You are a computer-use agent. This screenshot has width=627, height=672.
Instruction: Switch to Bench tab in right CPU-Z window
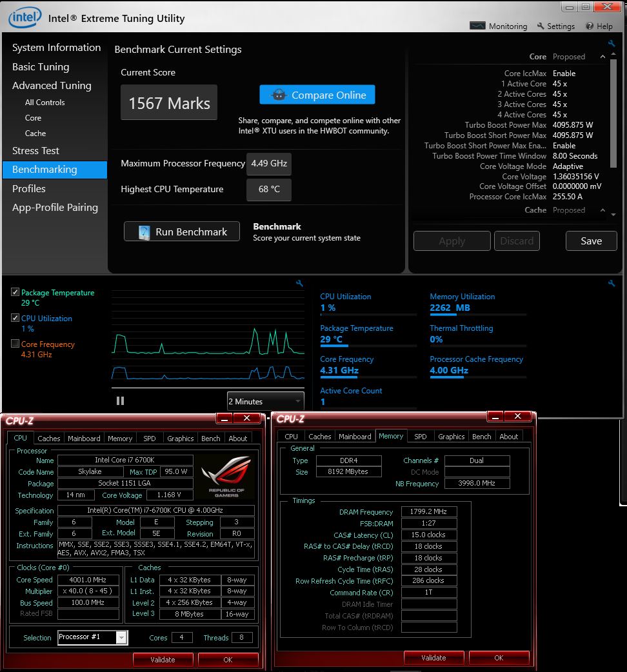pos(482,437)
